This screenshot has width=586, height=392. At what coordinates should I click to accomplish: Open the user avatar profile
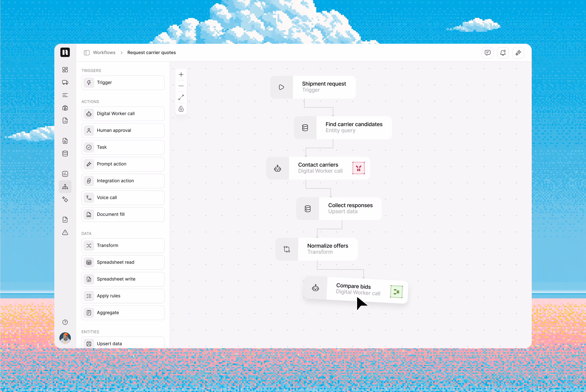(x=65, y=338)
